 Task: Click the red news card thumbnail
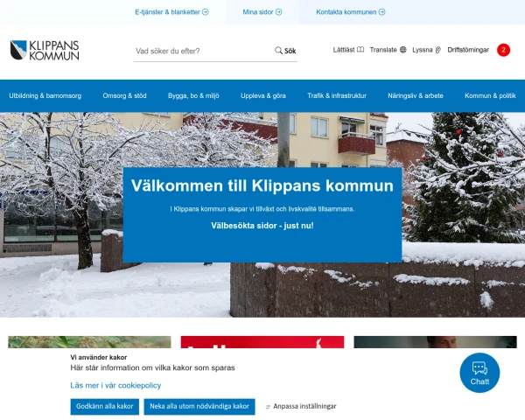click(x=262, y=342)
